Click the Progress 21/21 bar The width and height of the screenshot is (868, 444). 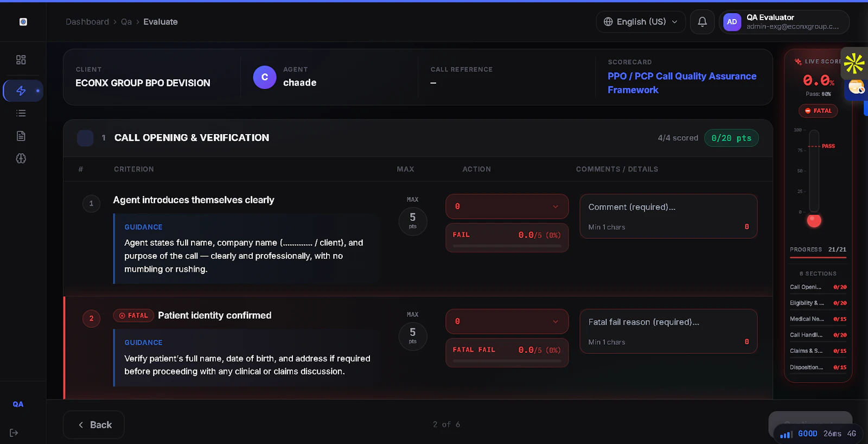(x=818, y=257)
